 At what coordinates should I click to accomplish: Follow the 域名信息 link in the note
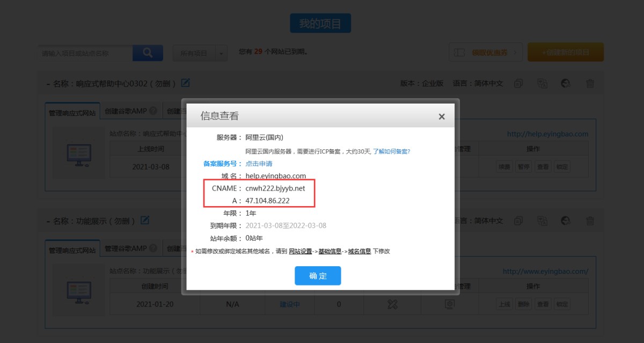click(x=360, y=251)
